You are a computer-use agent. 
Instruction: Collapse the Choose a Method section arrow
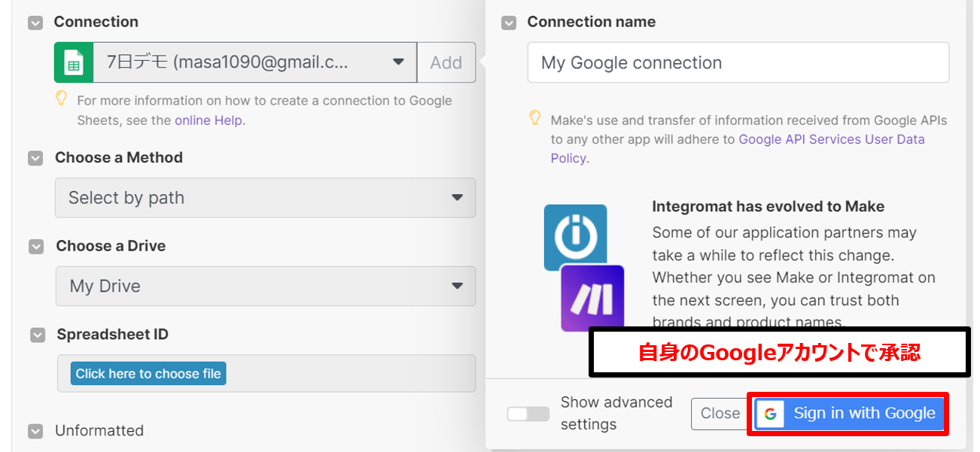35,158
